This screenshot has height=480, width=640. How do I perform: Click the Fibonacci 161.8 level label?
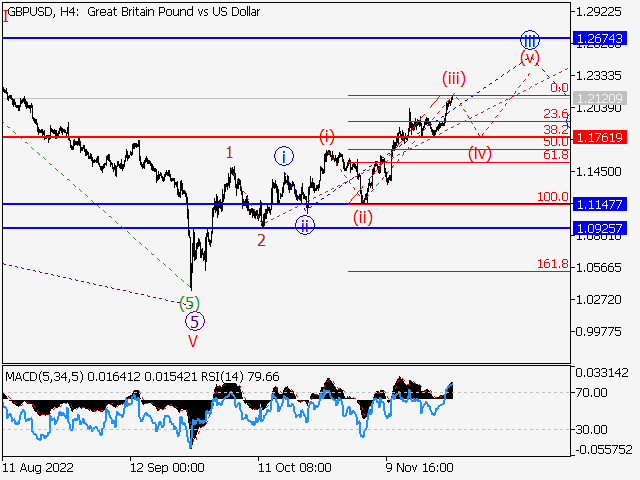click(x=553, y=264)
